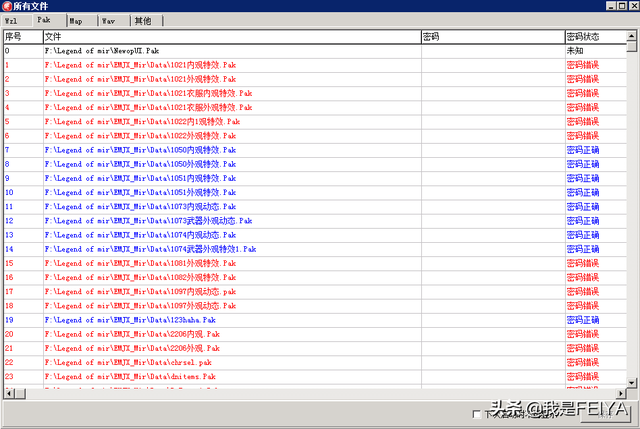Maximize the 所有文件 window

(622, 6)
